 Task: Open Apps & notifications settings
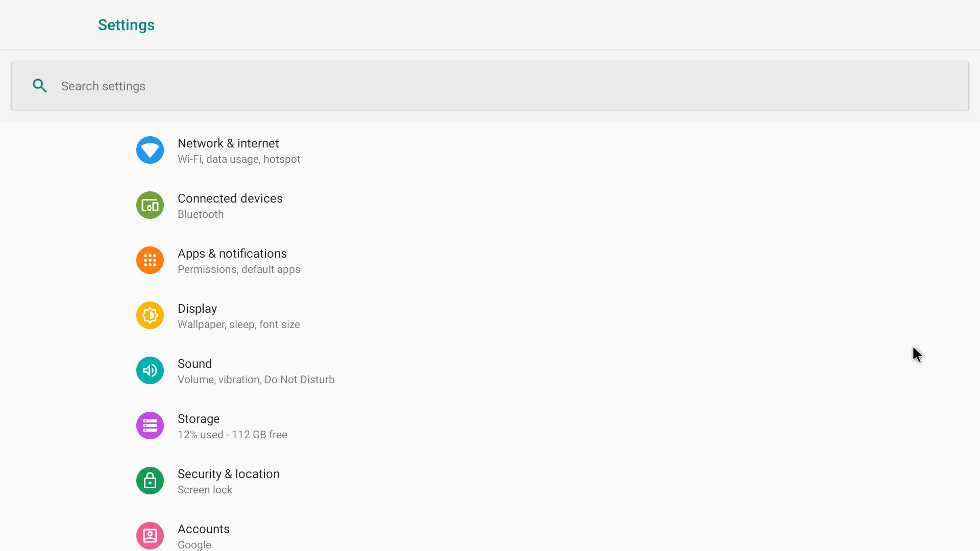[x=232, y=254]
